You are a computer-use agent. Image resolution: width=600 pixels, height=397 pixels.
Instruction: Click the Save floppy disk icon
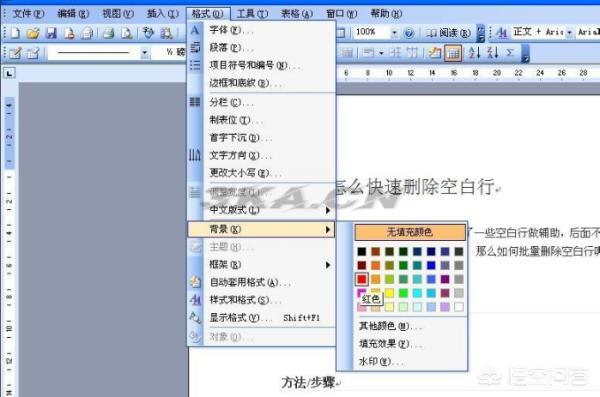pyautogui.click(x=51, y=33)
